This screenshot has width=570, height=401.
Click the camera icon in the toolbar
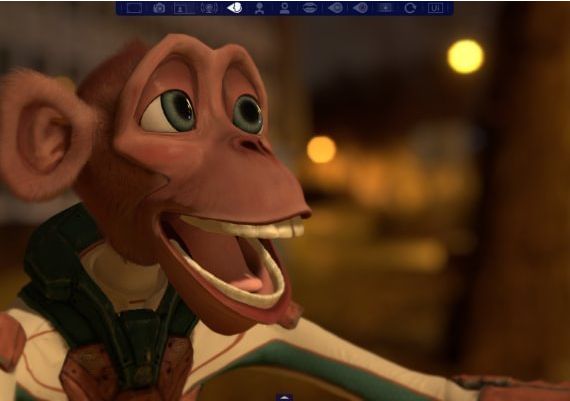(159, 8)
